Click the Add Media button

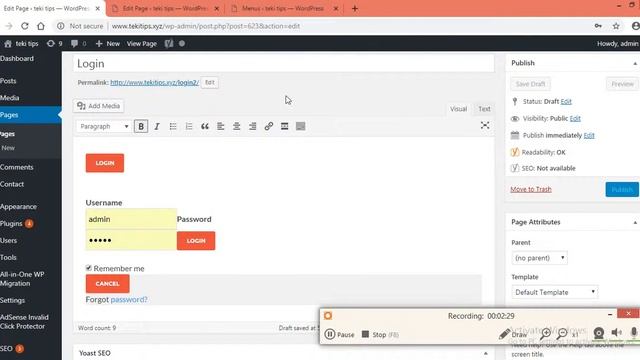point(99,106)
